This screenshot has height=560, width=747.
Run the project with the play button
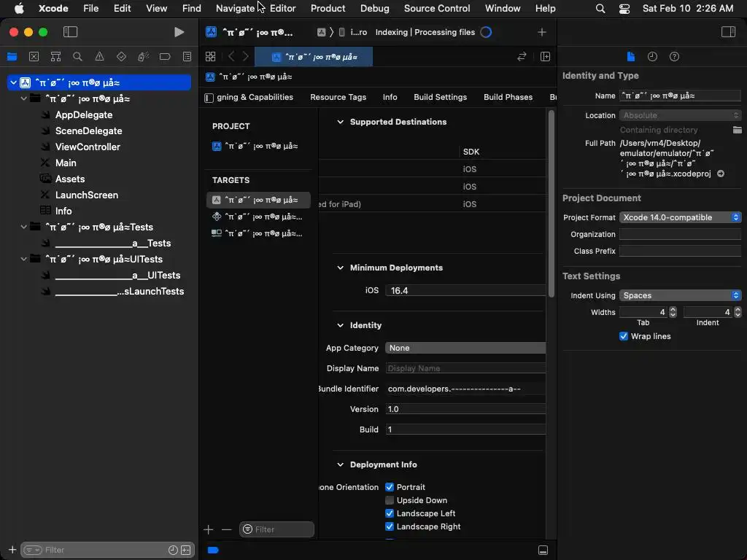[179, 32]
